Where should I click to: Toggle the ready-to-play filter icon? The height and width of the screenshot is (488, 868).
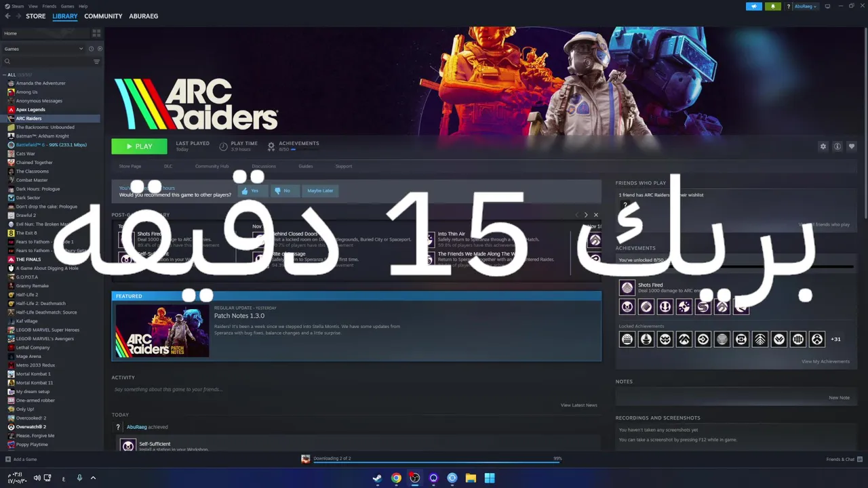click(100, 49)
